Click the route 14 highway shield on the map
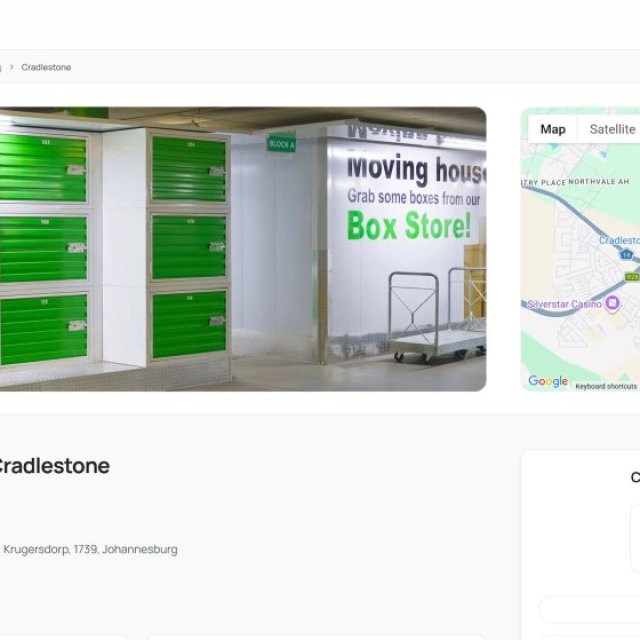Image resolution: width=640 pixels, height=640 pixels. click(627, 255)
